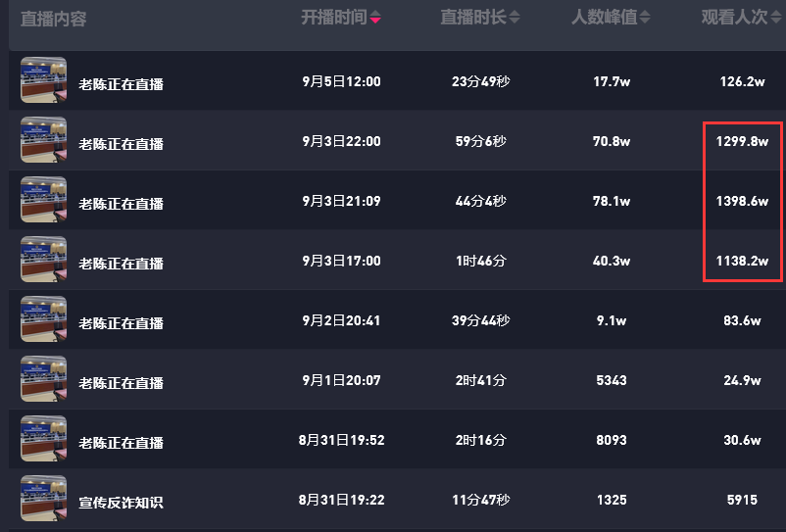Viewport: 786px width, 532px height.
Task: Click the 开播时间 header text
Action: click(334, 18)
